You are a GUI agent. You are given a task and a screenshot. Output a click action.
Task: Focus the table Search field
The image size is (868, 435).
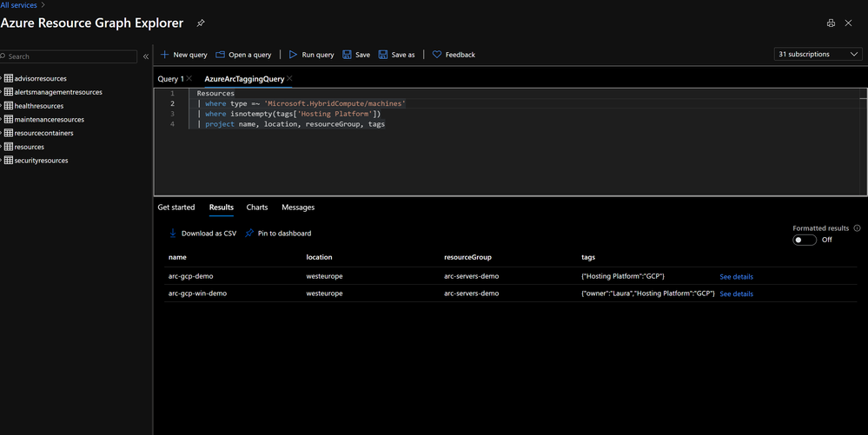click(69, 56)
